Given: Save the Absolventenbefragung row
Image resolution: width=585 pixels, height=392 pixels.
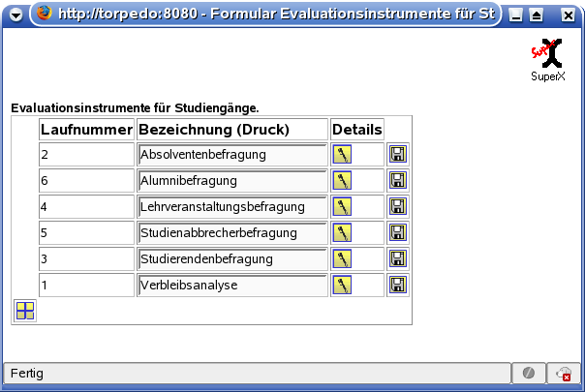Looking at the screenshot, I should click(398, 154).
